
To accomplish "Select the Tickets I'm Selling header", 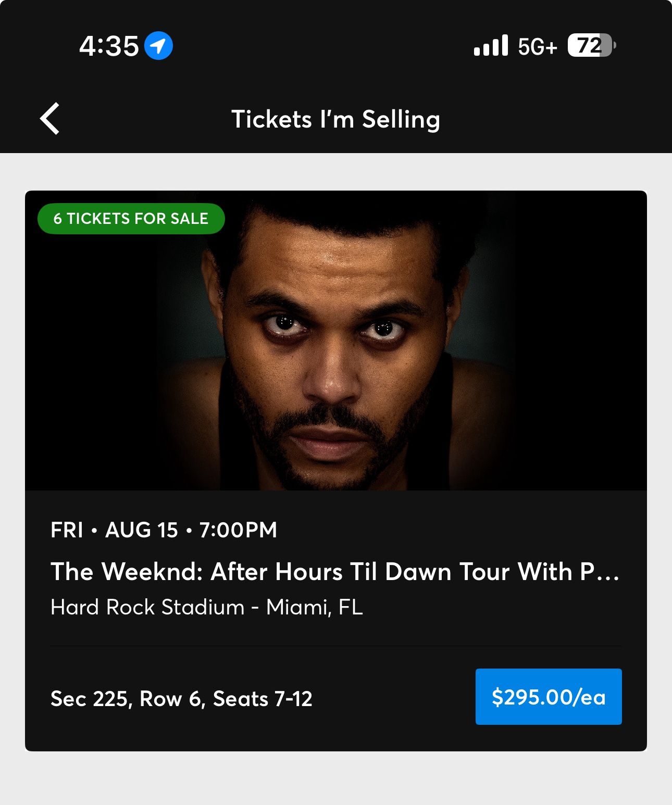I will tap(336, 119).
